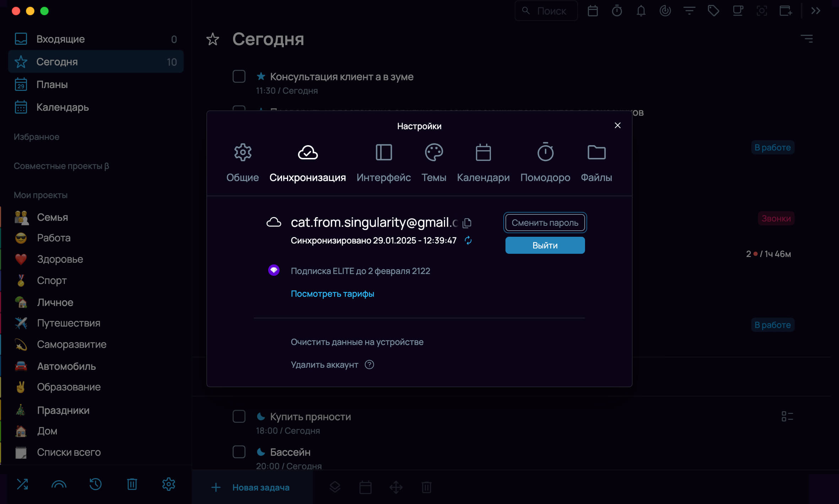
Task: Click the add window icon in top toolbar
Action: point(786,11)
